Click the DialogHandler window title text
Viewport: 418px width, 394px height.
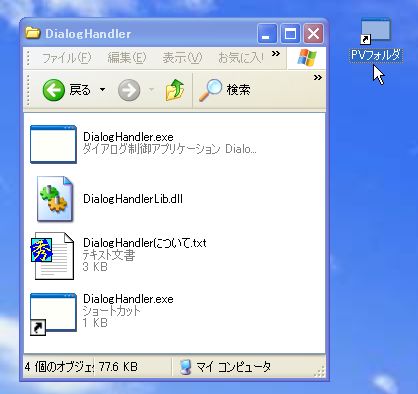[88, 33]
